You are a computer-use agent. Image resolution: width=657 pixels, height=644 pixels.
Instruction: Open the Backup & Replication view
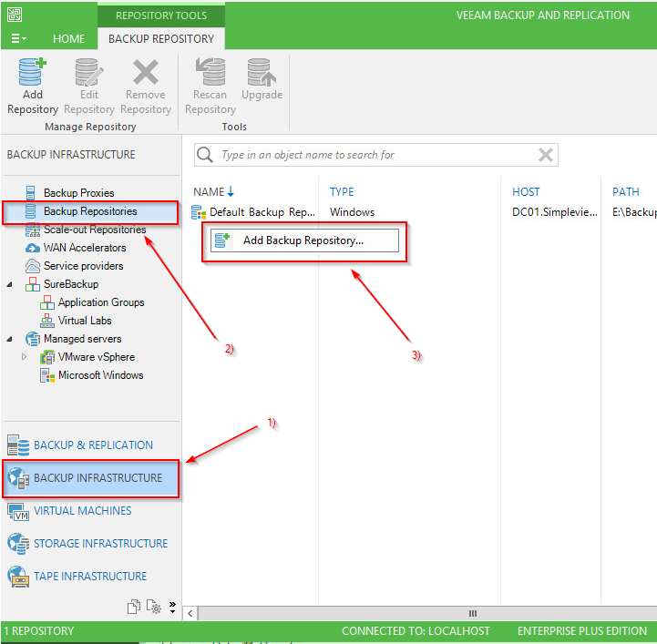tap(93, 445)
